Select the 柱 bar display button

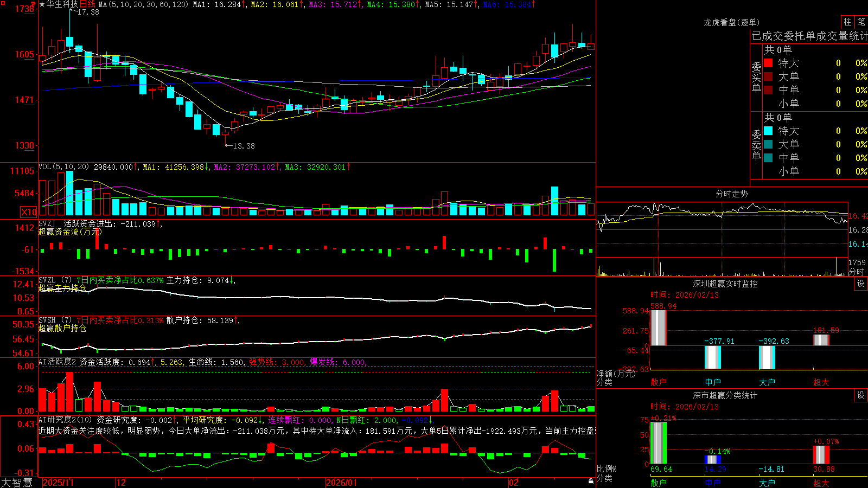coord(847,22)
